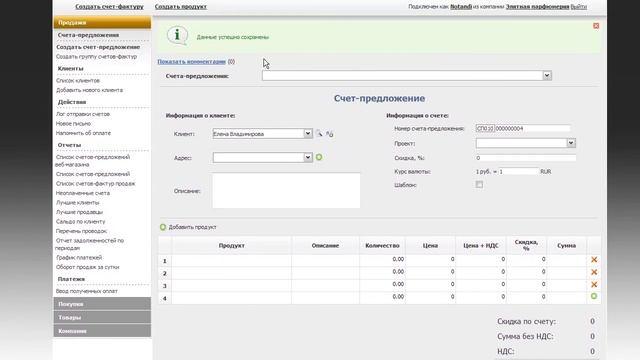Click the Выйти logout link

[x=578, y=7]
